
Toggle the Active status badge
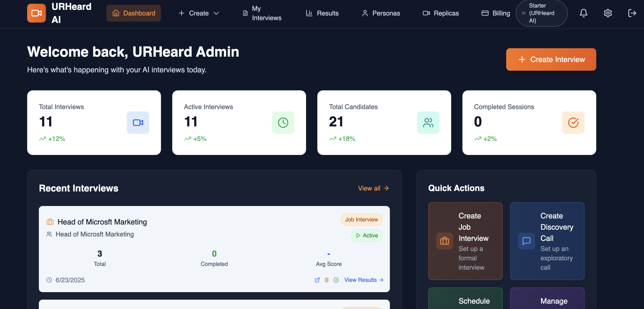[x=366, y=235]
